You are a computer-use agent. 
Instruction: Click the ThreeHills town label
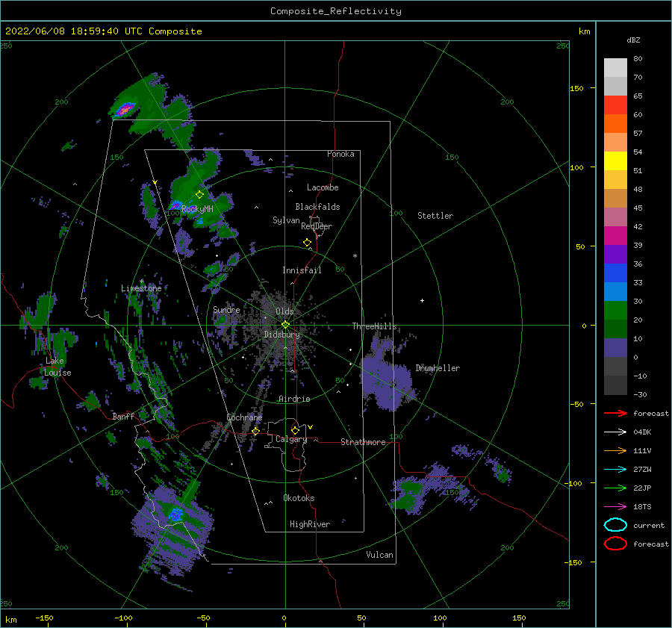coord(375,326)
